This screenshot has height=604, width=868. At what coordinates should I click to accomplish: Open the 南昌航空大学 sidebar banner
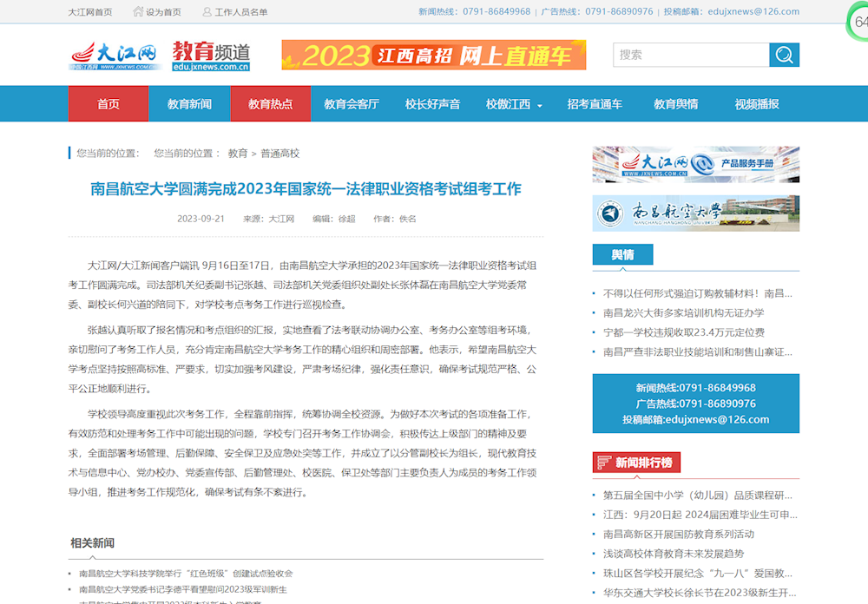[695, 213]
